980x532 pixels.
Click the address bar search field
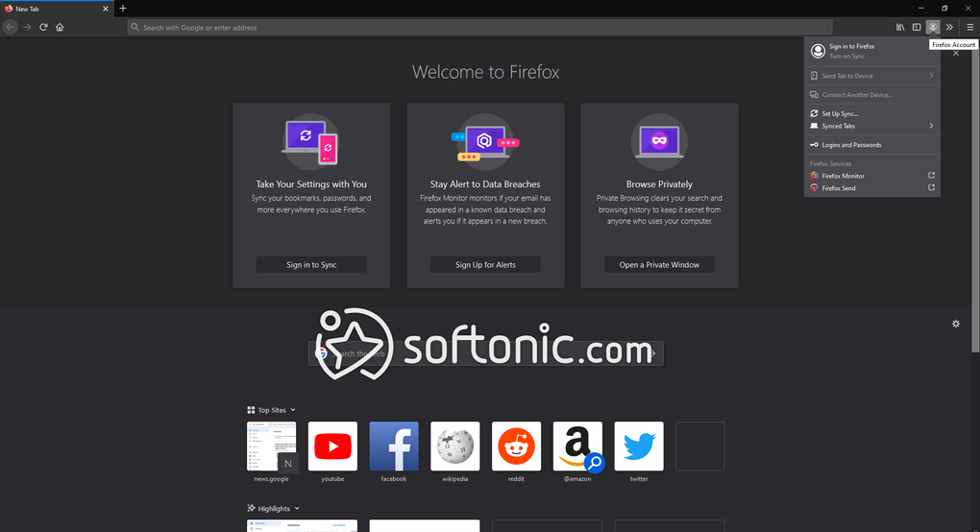[x=479, y=27]
